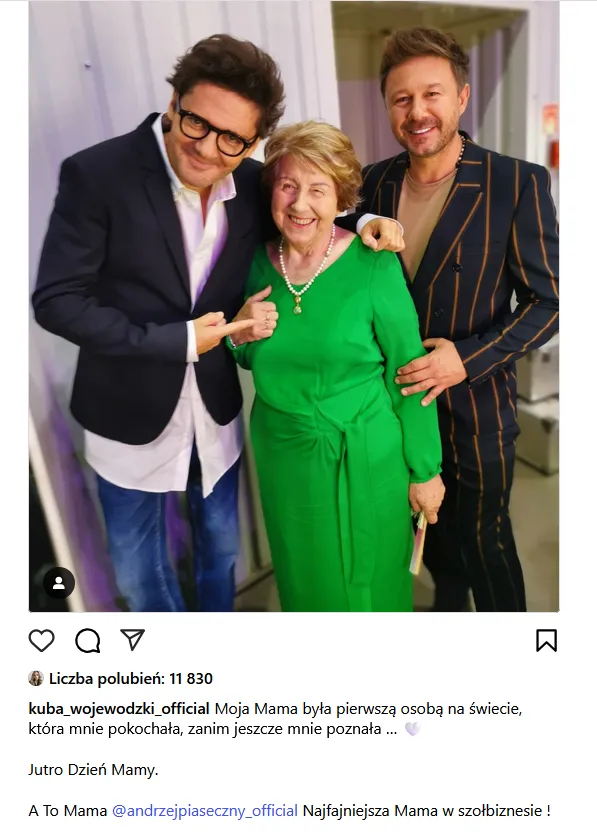Show tagged people via the person icon on the photo
The width and height of the screenshot is (597, 836).
[x=59, y=583]
